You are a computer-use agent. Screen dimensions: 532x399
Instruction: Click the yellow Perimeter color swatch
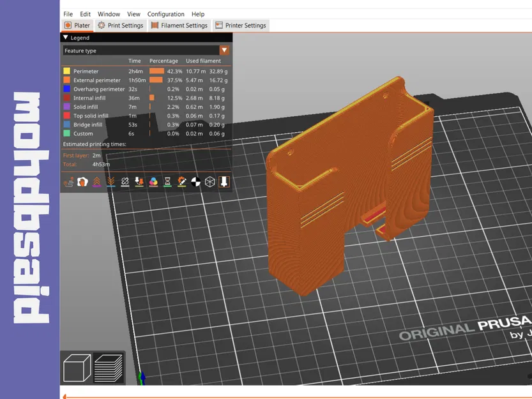click(67, 71)
